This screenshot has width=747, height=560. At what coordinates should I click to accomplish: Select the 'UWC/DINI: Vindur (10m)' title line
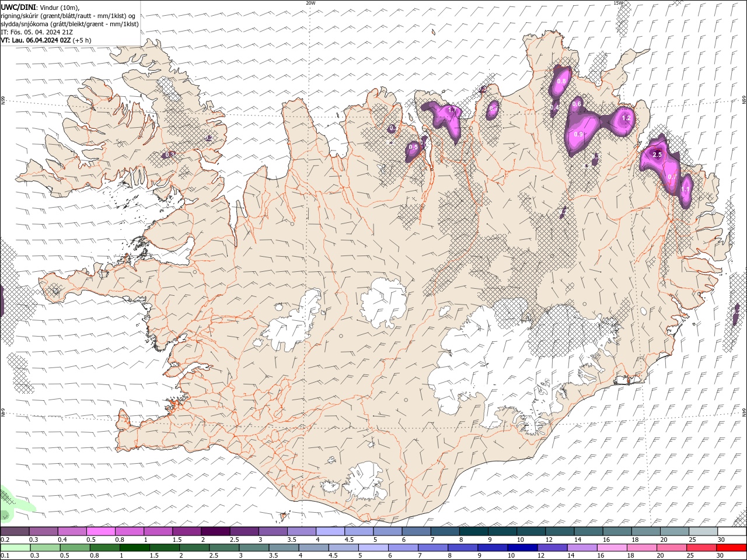point(40,7)
